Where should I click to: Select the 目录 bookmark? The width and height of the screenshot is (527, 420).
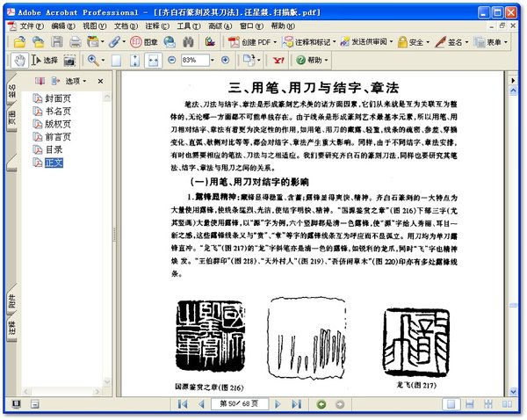click(x=54, y=149)
